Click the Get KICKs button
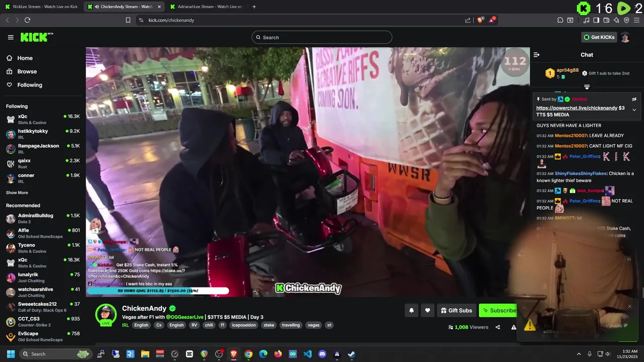Image resolution: width=644 pixels, height=362 pixels. [599, 37]
